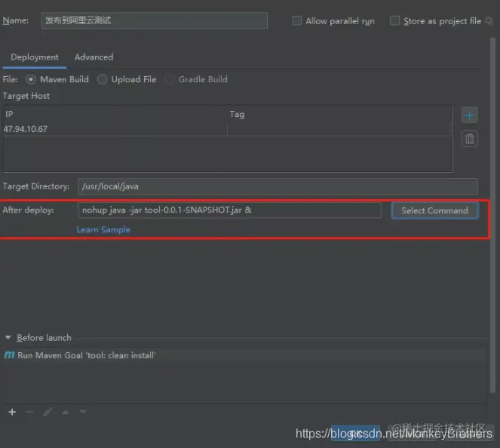Image resolution: width=500 pixels, height=448 pixels.
Task: Click the Tag cell of host 47.94.10.67
Action: click(x=339, y=129)
